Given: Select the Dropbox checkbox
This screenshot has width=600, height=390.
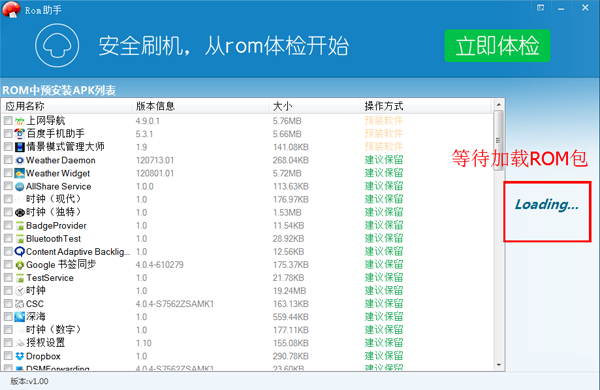Looking at the screenshot, I should (8, 356).
